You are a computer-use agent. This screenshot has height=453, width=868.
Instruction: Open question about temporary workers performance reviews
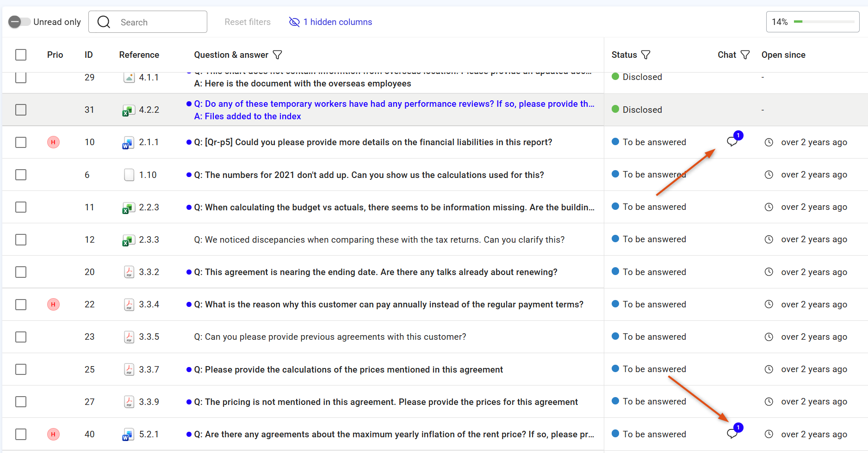[x=394, y=104]
